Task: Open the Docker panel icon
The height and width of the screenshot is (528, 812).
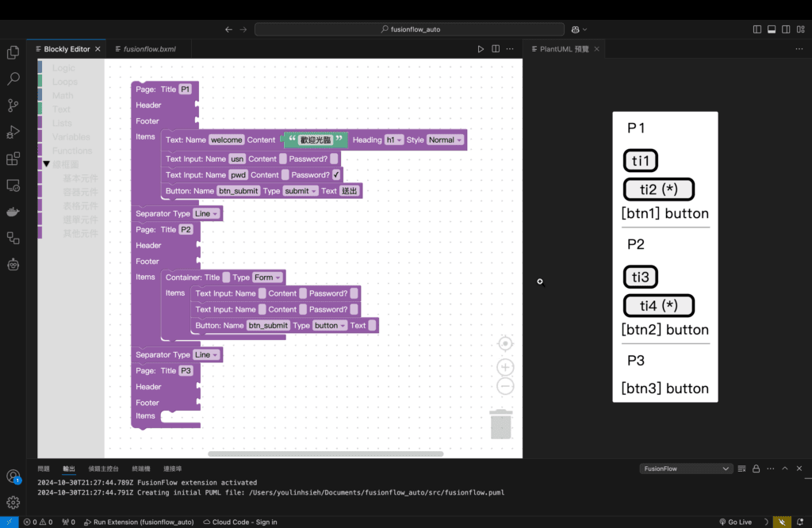Action: point(13,212)
